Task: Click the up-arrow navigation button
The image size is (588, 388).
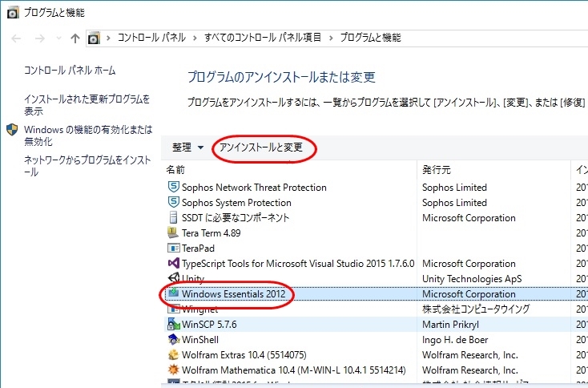Action: [75, 38]
